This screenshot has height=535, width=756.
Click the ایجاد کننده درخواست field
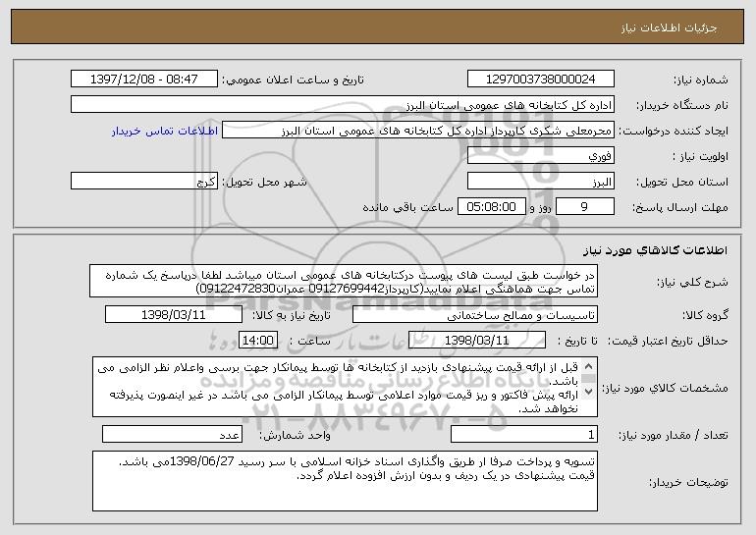[418, 131]
